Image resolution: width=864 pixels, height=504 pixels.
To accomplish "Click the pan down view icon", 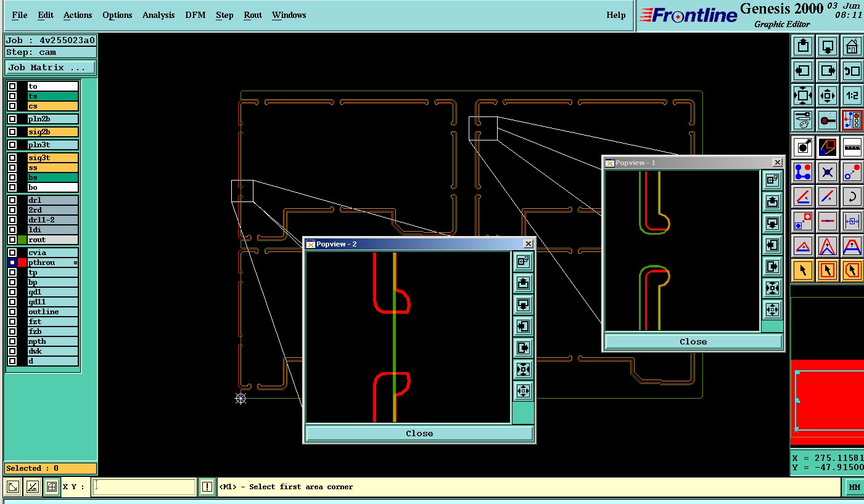I will coord(827,46).
